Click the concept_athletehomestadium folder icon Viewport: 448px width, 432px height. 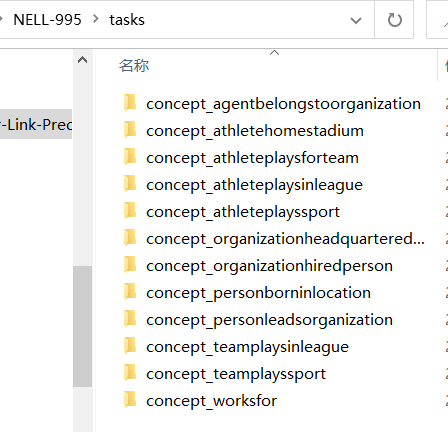(x=130, y=129)
